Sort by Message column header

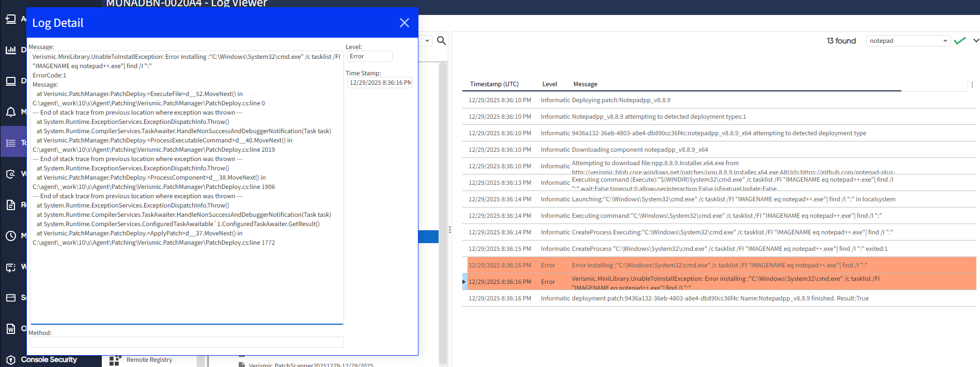coord(585,84)
